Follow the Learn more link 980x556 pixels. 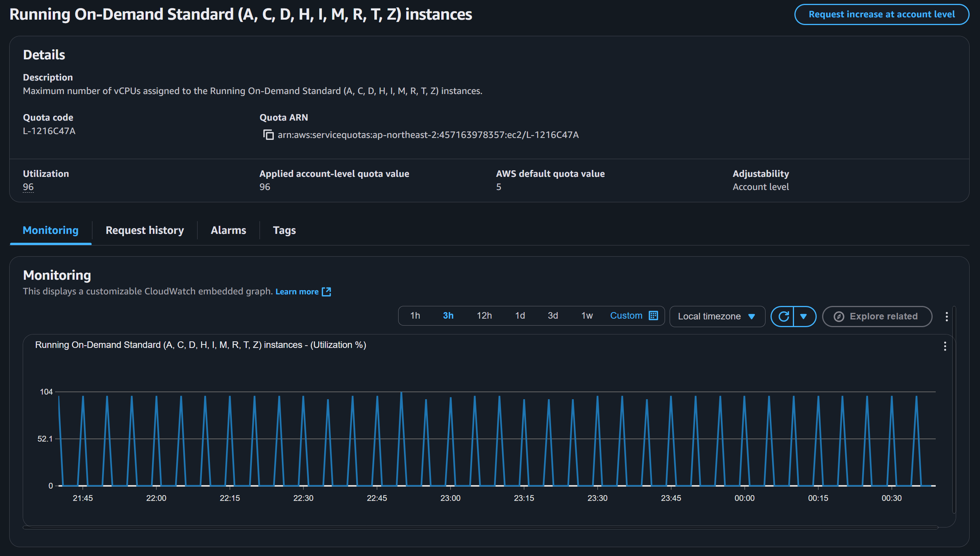coord(297,292)
